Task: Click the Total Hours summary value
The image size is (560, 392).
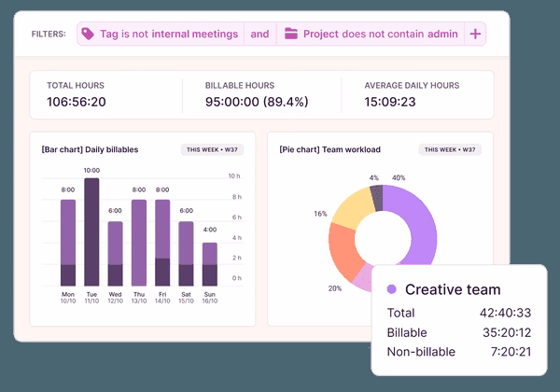Action: pos(77,102)
